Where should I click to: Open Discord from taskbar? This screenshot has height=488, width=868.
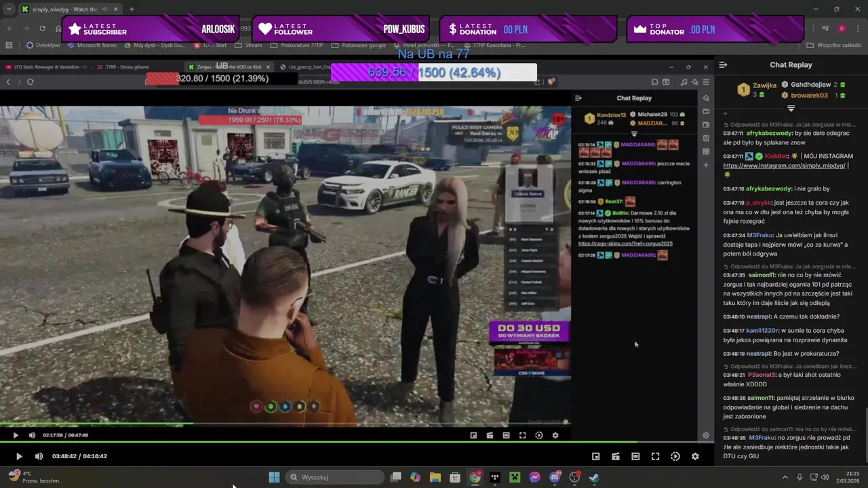click(x=554, y=477)
